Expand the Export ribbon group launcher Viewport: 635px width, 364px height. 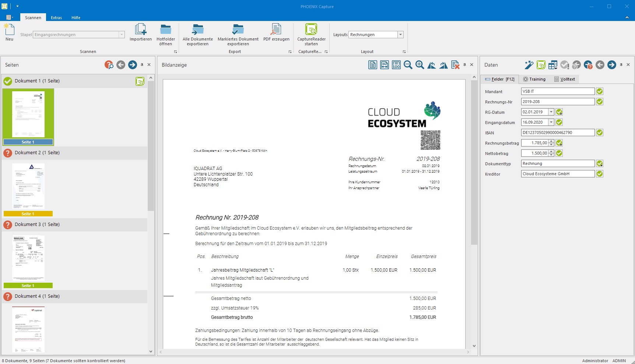290,52
